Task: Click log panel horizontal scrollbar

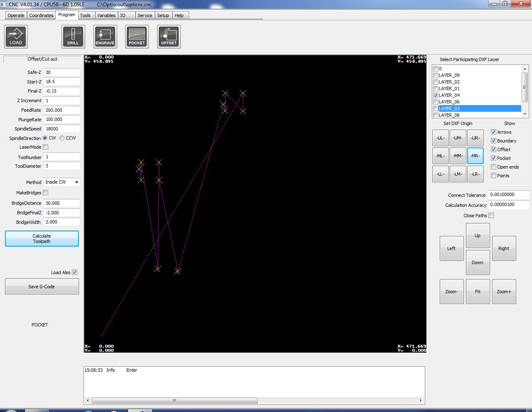Action: 175,401
